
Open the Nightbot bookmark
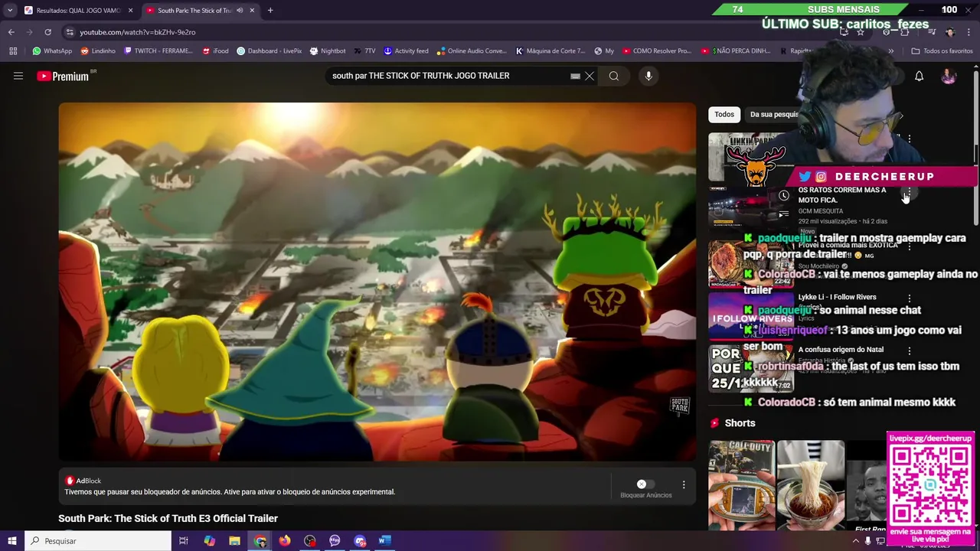[x=328, y=51]
